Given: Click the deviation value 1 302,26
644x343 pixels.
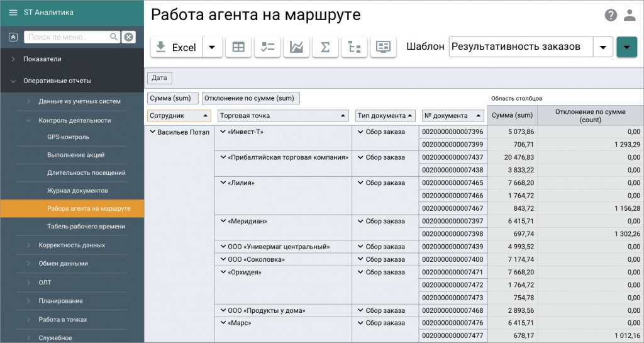Looking at the screenshot, I should pyautogui.click(x=627, y=233).
